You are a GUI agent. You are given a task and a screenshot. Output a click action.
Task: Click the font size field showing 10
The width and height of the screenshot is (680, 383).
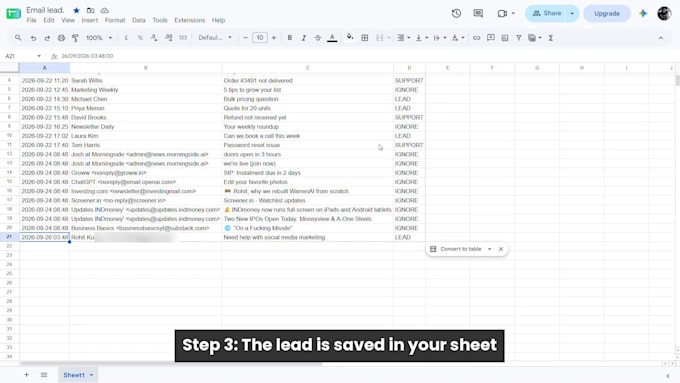(260, 38)
